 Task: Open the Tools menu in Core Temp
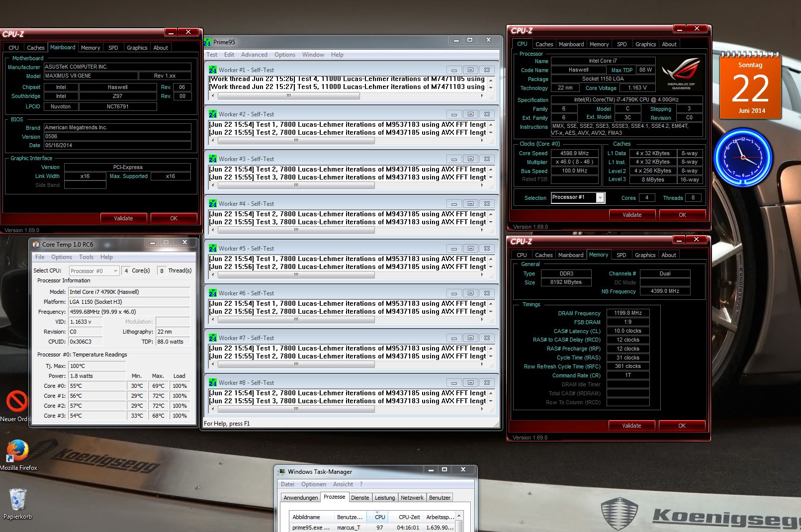point(86,257)
